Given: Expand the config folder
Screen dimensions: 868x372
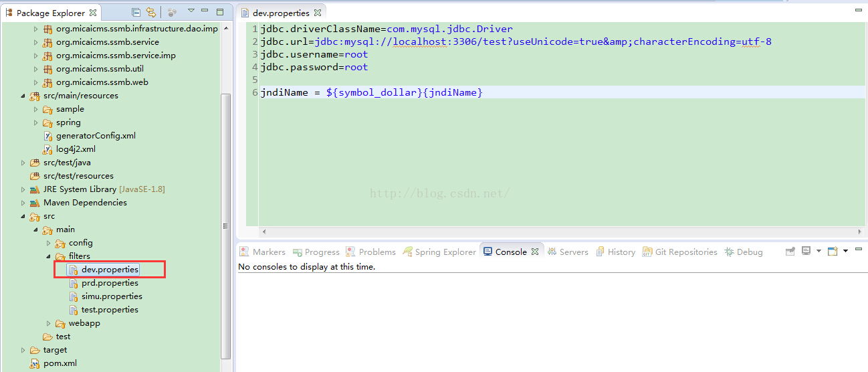Looking at the screenshot, I should point(49,243).
